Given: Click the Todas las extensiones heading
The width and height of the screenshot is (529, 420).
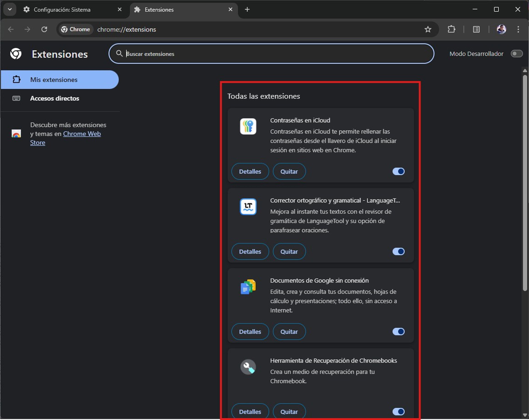Looking at the screenshot, I should 264,96.
